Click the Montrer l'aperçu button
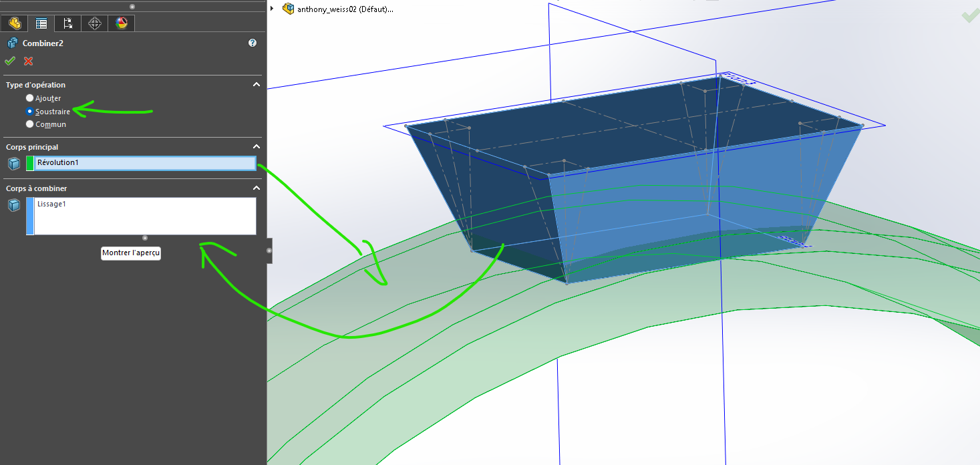 tap(131, 253)
